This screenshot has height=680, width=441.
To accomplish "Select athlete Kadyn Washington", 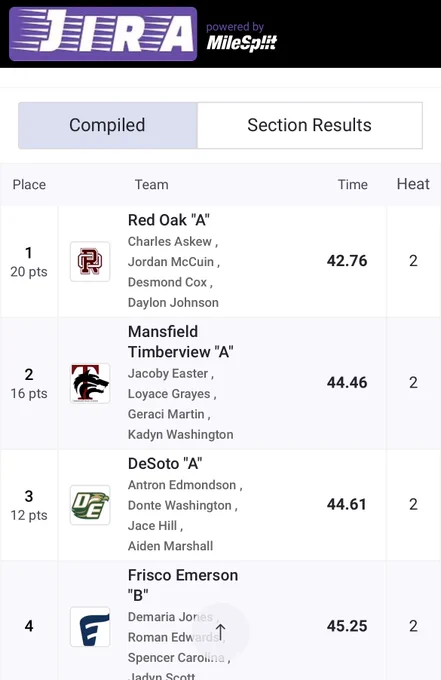I will [x=180, y=435].
